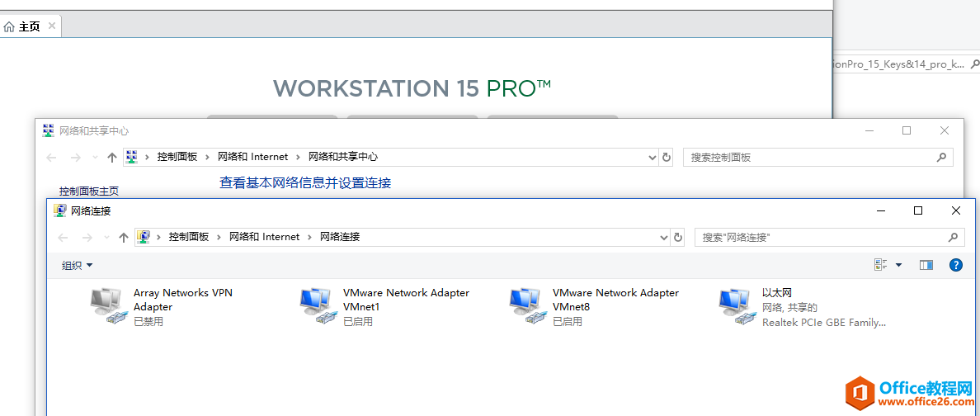Click 网络和 Internet breadcrumb in 网络和共享中心 window
The height and width of the screenshot is (416, 980).
(253, 157)
